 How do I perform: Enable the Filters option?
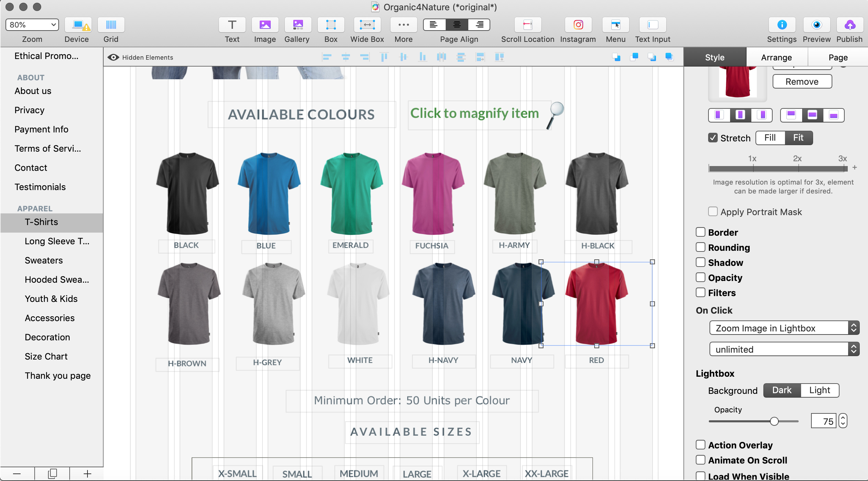(700, 293)
